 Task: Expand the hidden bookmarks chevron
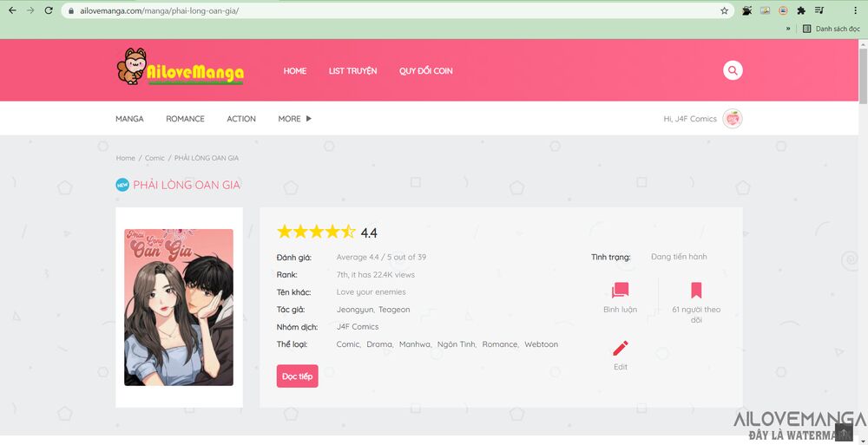pyautogui.click(x=788, y=29)
